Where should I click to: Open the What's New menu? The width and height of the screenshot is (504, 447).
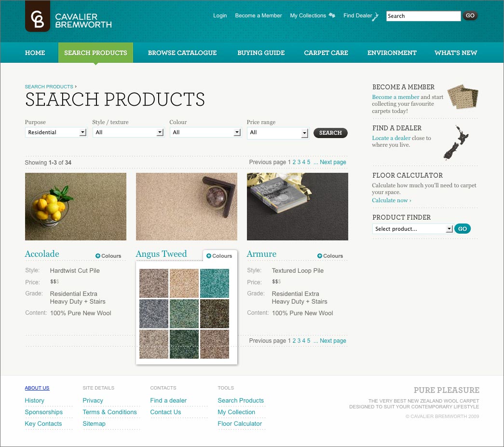[x=456, y=53]
